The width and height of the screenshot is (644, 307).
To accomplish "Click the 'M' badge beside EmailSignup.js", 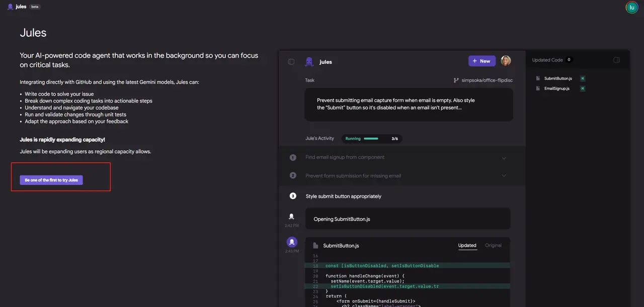I will click(x=583, y=88).
